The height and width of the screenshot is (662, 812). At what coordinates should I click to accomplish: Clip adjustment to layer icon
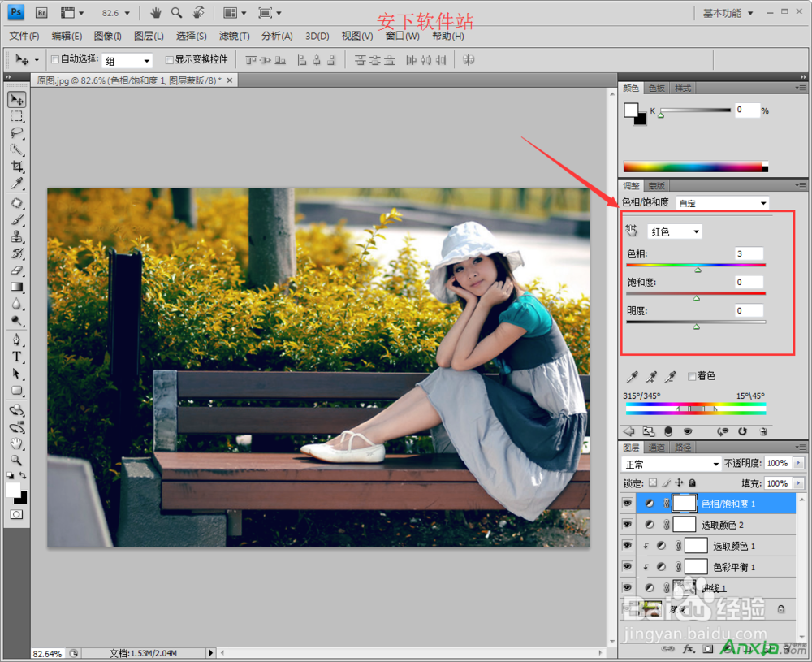pyautogui.click(x=668, y=431)
